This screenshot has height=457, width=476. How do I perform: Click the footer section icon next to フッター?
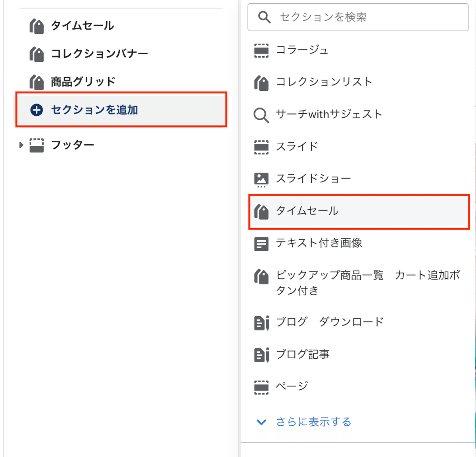point(36,145)
